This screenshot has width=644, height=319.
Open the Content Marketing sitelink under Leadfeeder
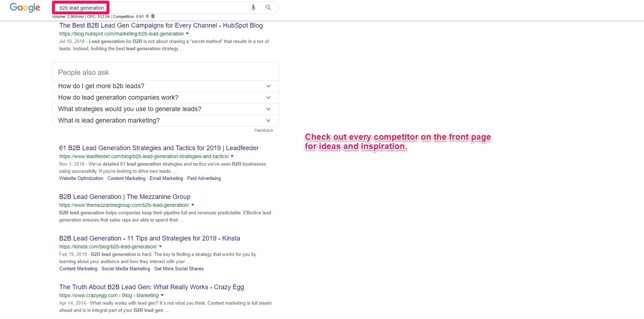click(x=126, y=178)
